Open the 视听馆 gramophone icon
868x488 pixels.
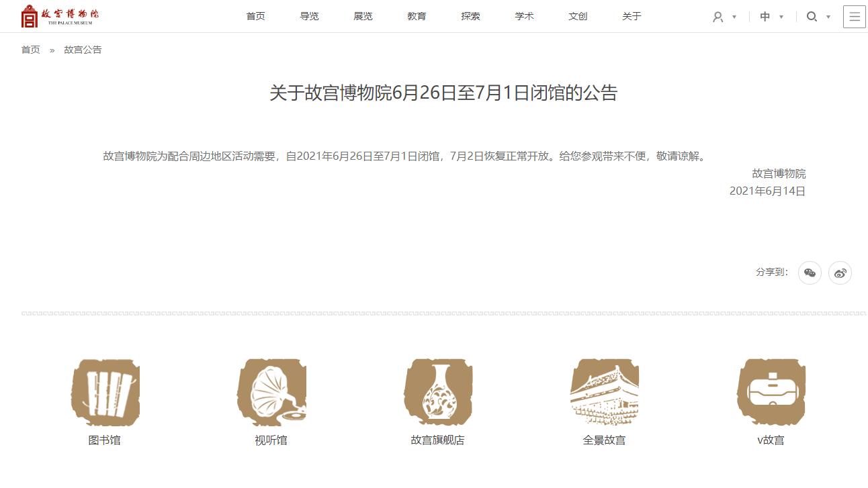point(271,393)
